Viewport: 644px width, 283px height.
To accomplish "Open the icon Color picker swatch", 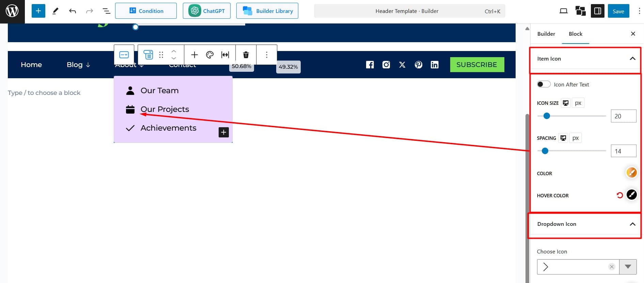I will click(x=631, y=173).
